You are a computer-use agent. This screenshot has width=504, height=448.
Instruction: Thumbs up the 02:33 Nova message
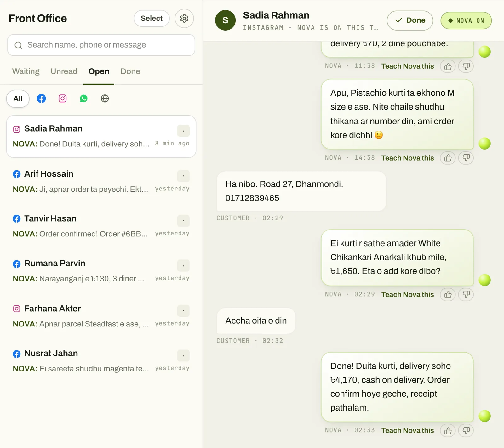click(x=448, y=430)
